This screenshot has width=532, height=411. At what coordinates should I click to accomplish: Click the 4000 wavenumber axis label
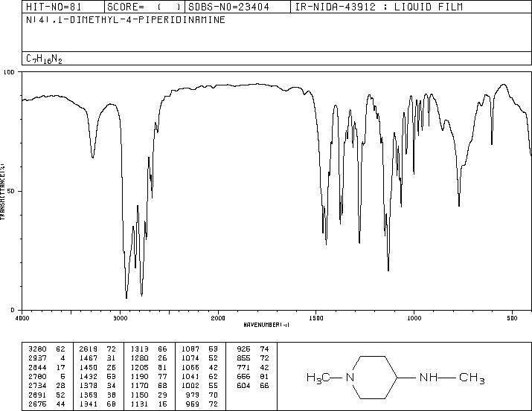point(22,318)
